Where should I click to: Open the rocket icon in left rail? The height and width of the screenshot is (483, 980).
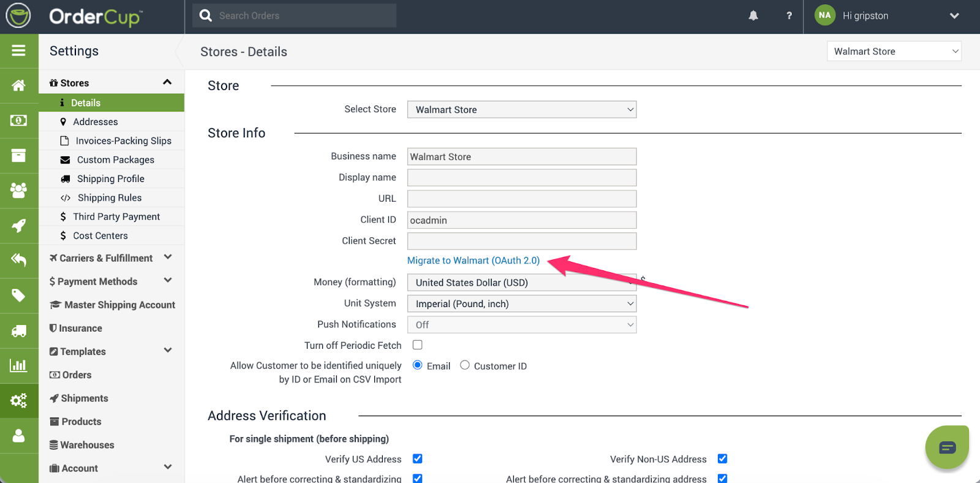click(x=18, y=226)
